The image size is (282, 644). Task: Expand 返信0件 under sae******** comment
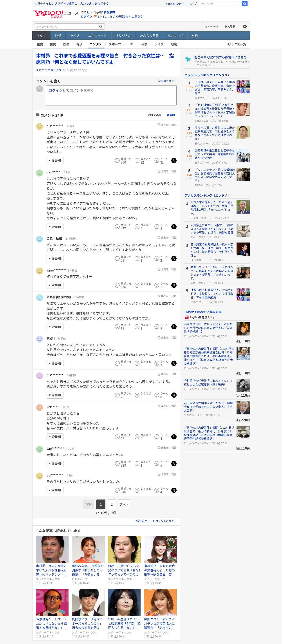pyautogui.click(x=55, y=464)
